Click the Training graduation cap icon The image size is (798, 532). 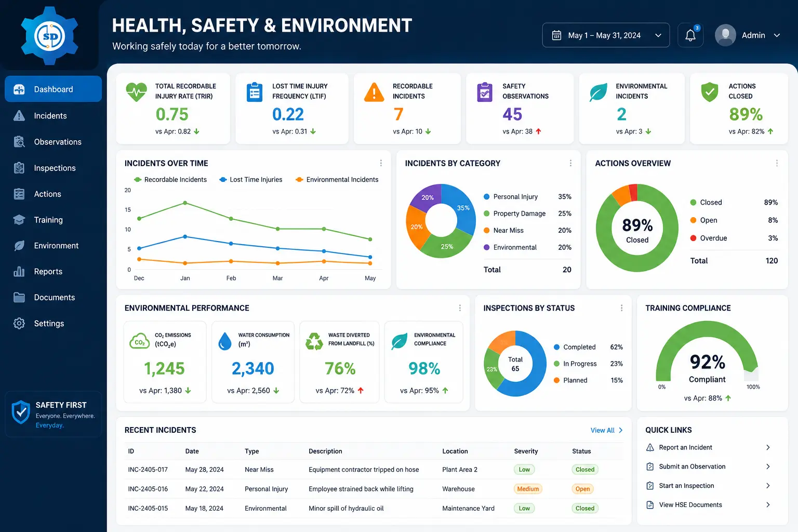19,220
